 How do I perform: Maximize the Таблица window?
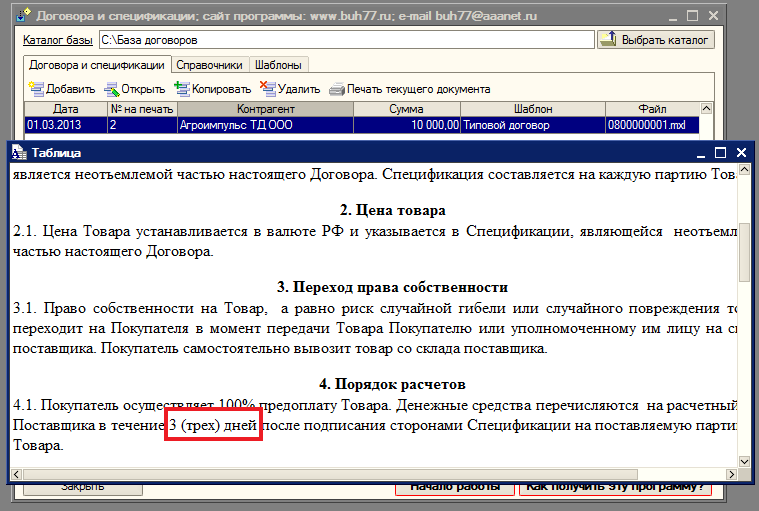tap(720, 153)
